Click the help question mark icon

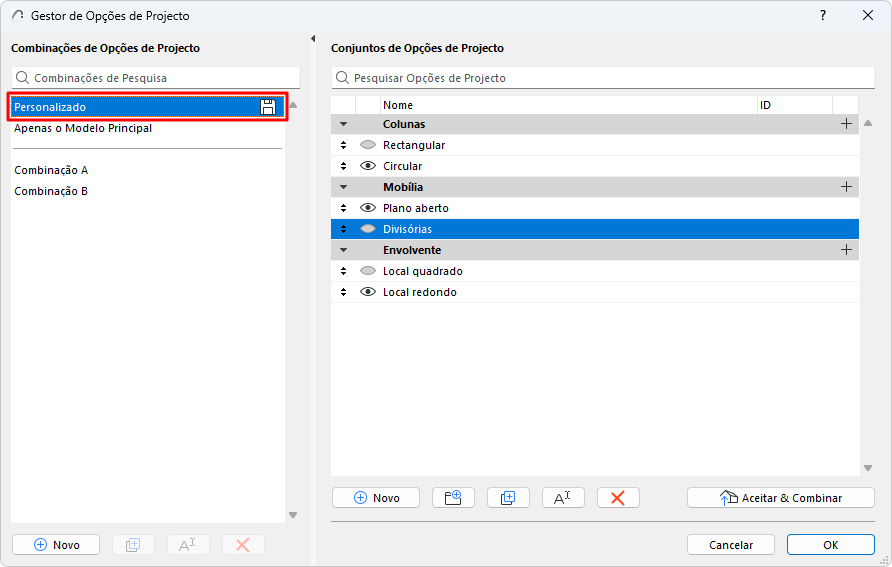823,16
